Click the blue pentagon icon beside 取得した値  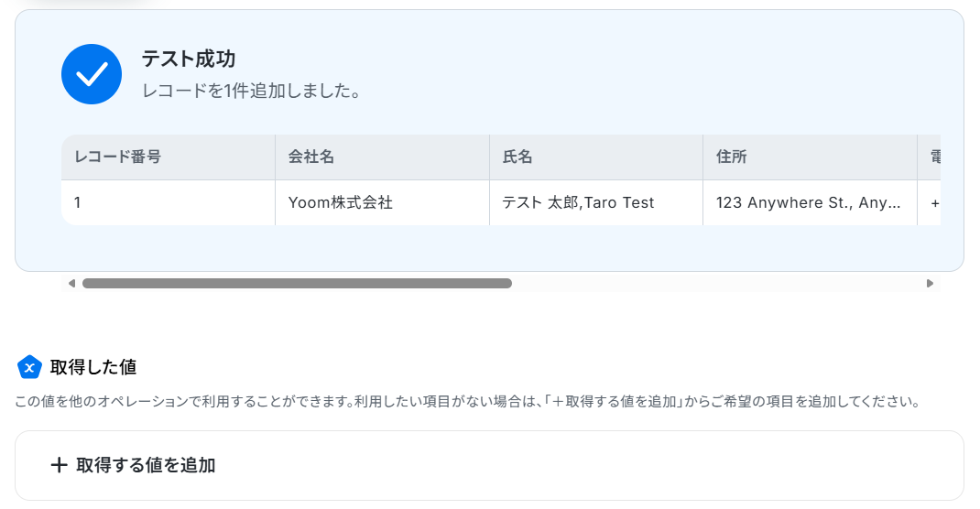click(29, 367)
